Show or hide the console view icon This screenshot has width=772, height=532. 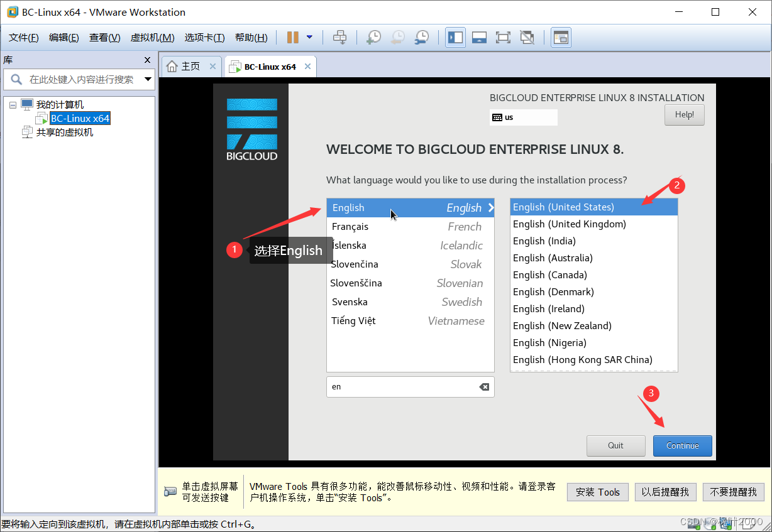[560, 37]
